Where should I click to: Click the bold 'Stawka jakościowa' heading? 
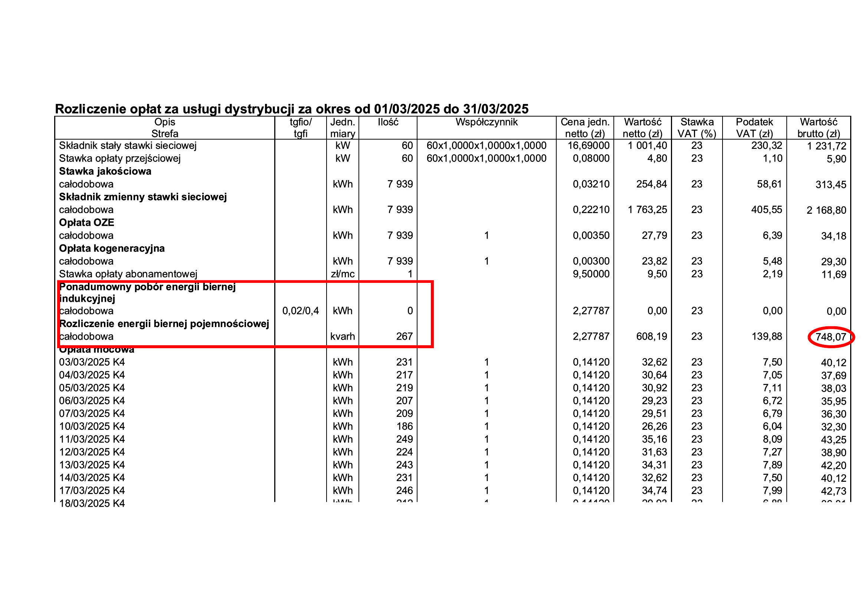point(105,171)
